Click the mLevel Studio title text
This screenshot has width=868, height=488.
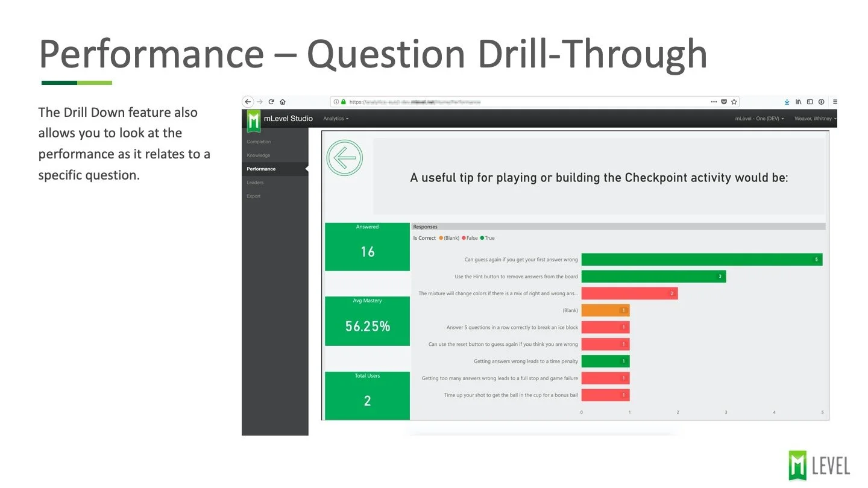click(288, 119)
